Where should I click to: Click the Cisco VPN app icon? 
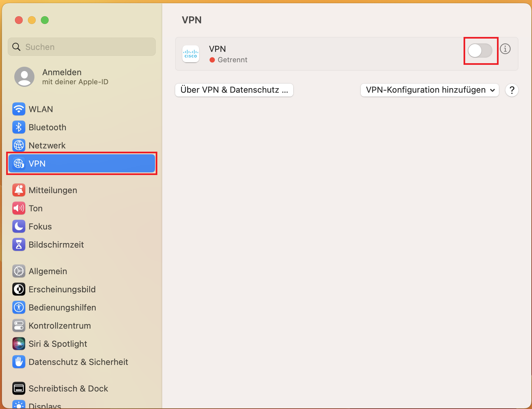click(191, 54)
